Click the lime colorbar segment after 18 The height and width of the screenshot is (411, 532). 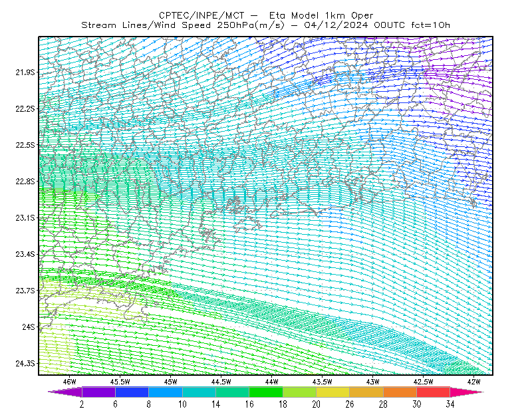[x=300, y=392]
